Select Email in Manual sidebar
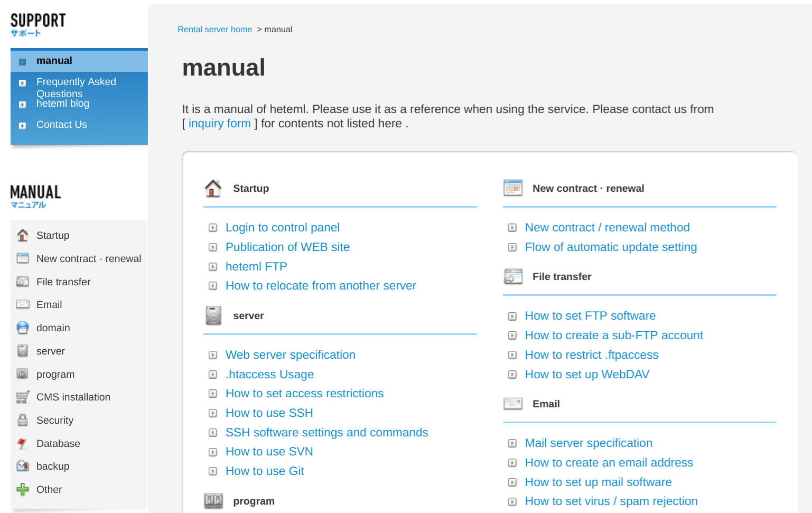This screenshot has width=812, height=513. pyautogui.click(x=49, y=304)
